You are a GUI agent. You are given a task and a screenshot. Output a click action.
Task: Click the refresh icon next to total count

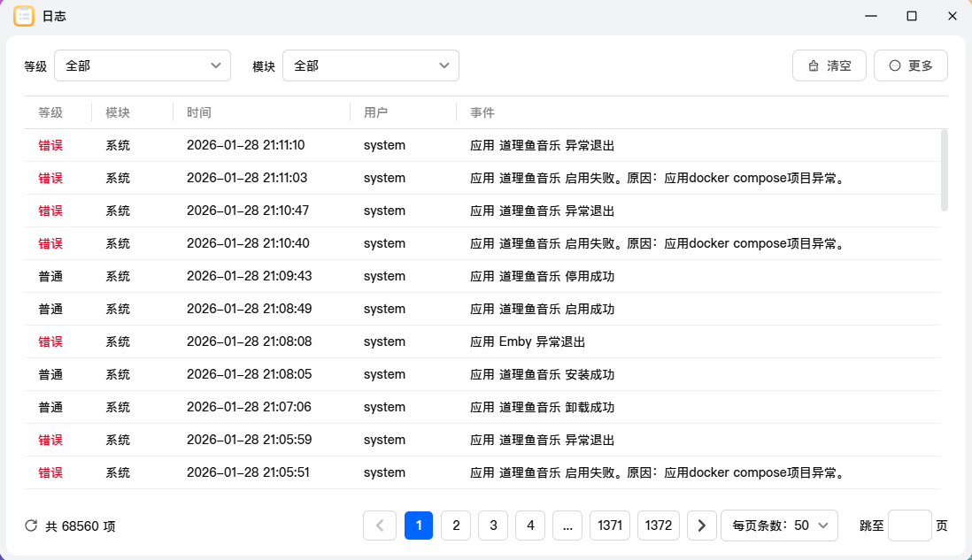point(32,525)
